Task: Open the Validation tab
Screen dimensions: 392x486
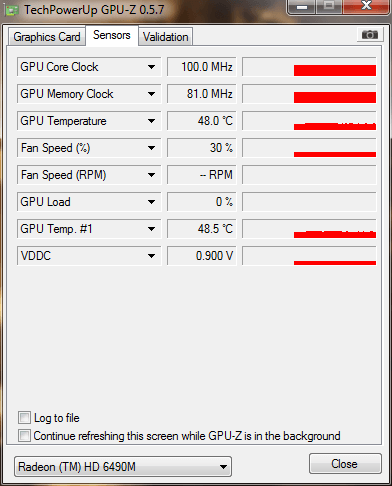Action: (165, 37)
